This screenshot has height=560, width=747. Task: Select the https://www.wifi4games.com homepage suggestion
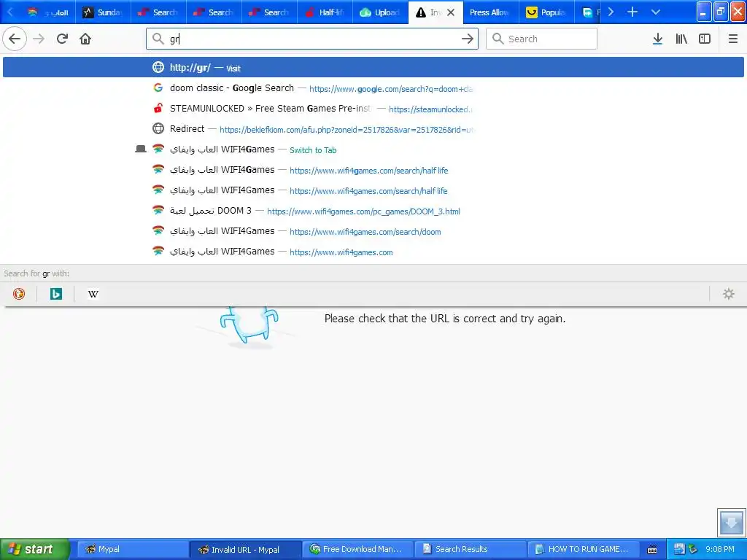[373, 252]
